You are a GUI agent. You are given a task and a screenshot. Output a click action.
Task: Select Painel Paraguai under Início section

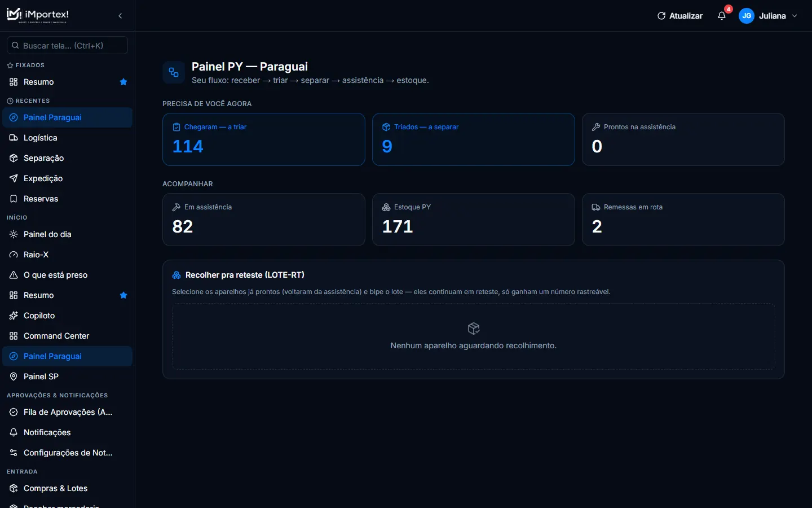tap(67, 356)
